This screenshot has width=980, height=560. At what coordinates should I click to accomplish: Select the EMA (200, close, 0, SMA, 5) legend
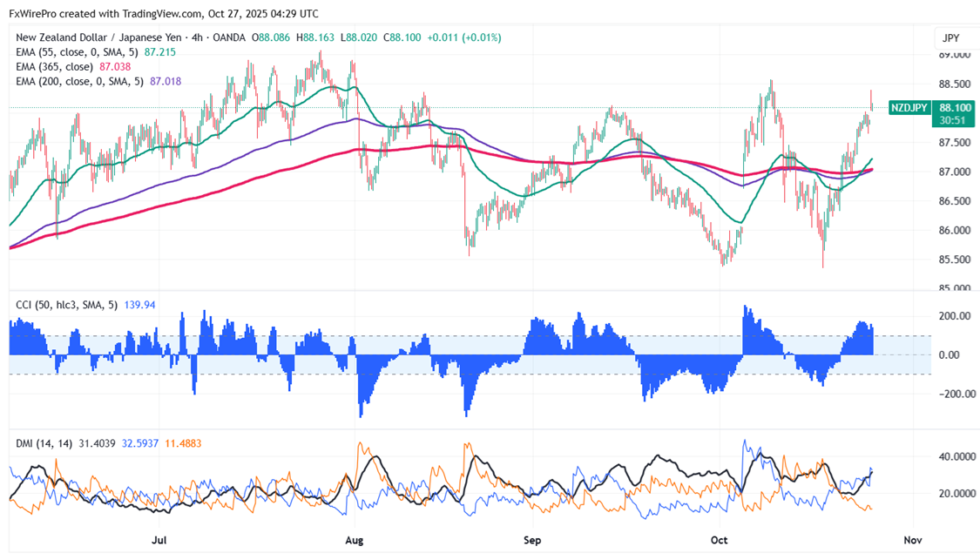[79, 81]
